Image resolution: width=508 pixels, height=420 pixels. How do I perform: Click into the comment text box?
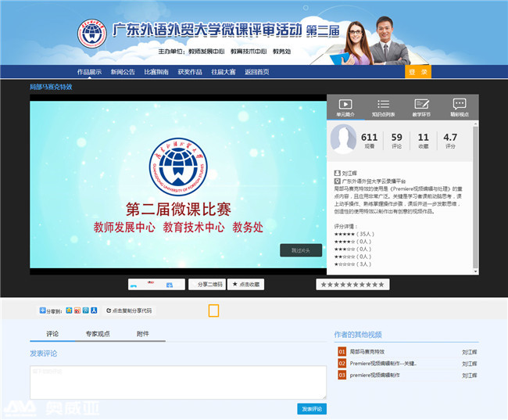[x=177, y=382]
